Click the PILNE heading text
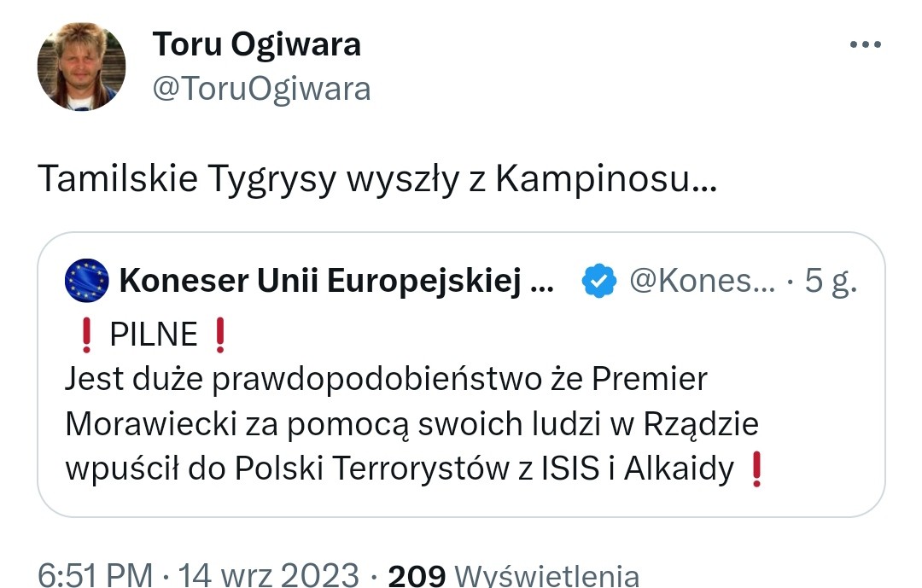Image resolution: width=922 pixels, height=588 pixels. coord(154,335)
